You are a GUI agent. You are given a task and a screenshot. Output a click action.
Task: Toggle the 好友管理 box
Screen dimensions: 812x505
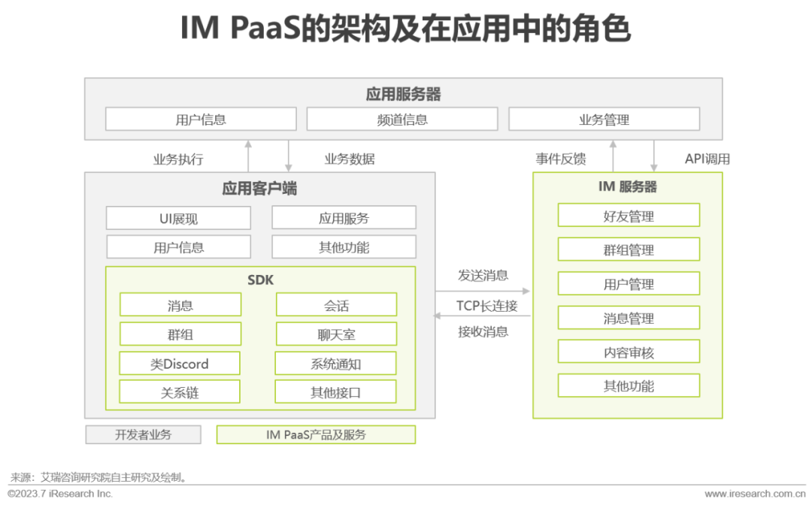tap(629, 215)
